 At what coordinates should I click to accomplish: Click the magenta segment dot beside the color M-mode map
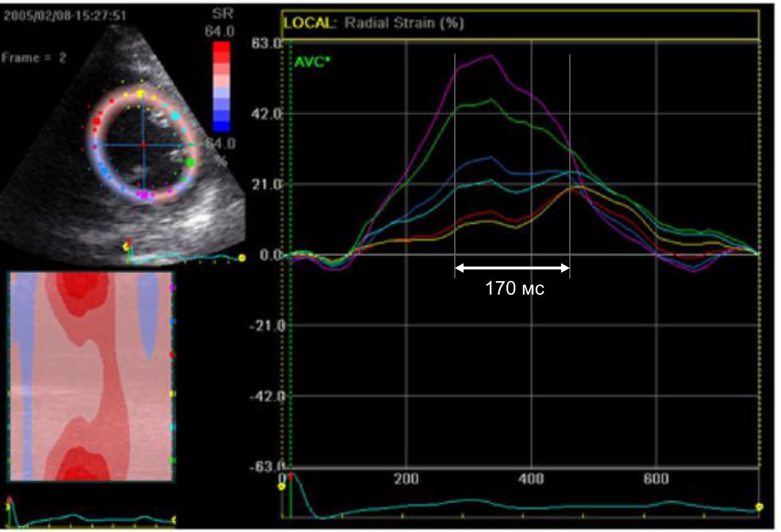pyautogui.click(x=172, y=287)
